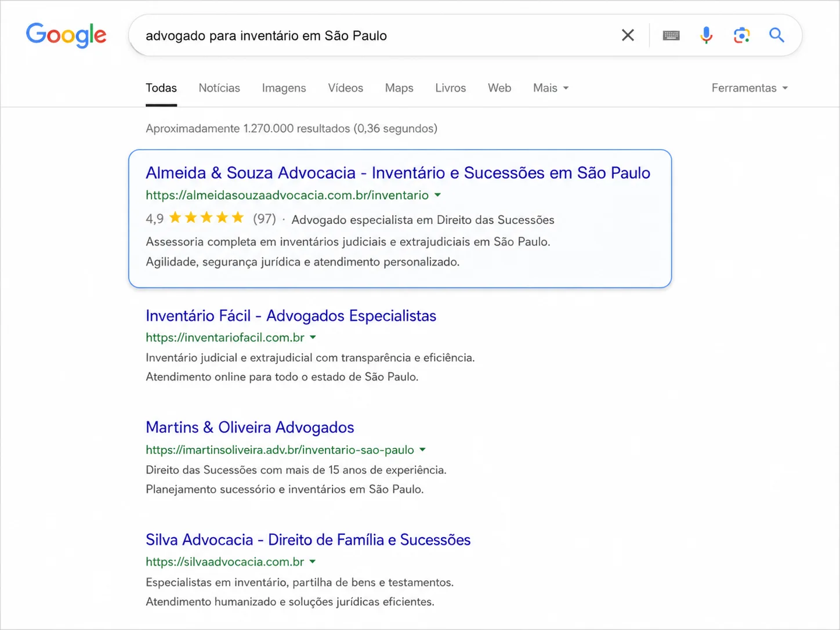Go to the Vídeos tab
Screen dimensions: 840x630
click(346, 88)
